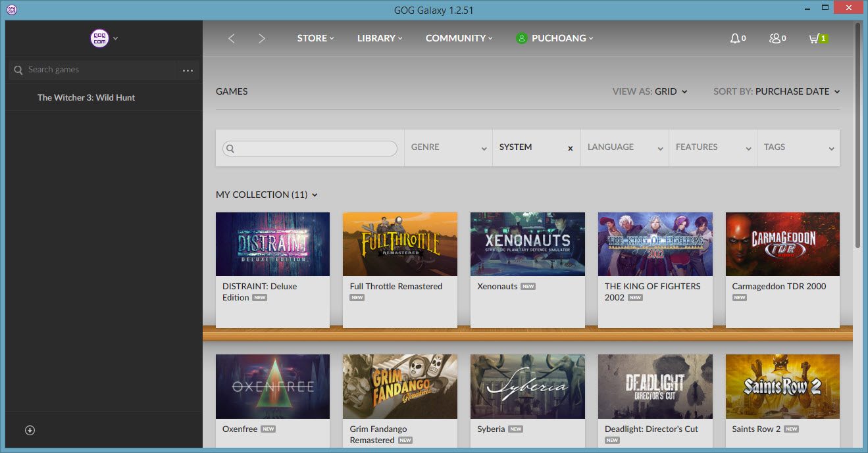
Task: Open the downloads icon at sidebar bottom
Action: point(30,430)
